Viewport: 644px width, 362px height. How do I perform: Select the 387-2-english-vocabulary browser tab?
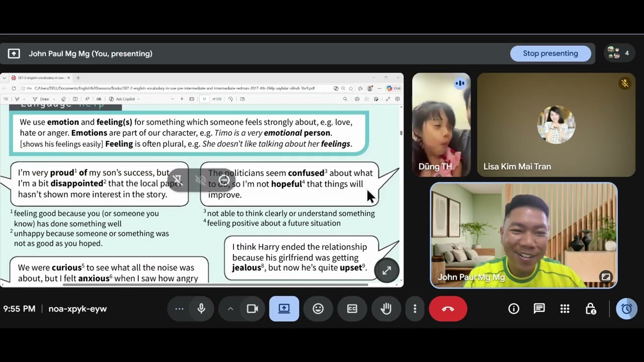click(x=42, y=78)
